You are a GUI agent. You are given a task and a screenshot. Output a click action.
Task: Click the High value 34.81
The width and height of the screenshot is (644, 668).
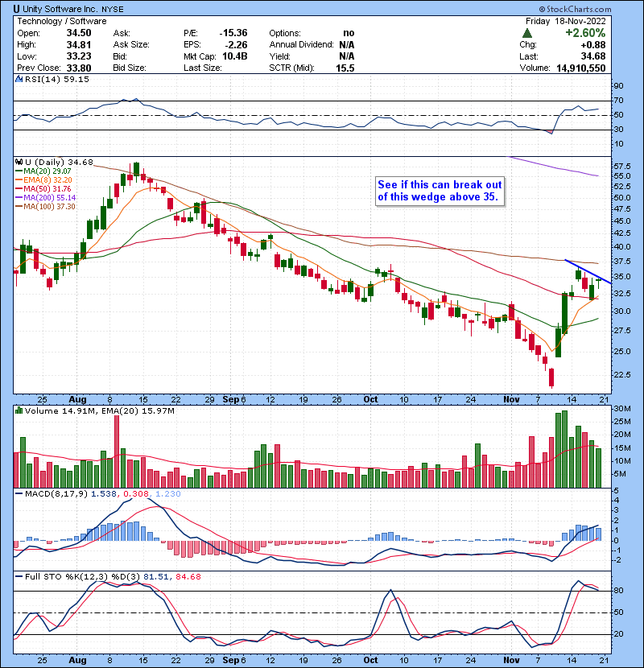pos(79,44)
